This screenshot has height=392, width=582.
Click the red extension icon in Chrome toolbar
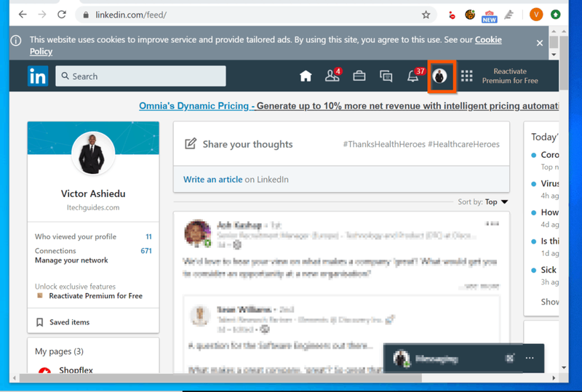[x=452, y=15]
